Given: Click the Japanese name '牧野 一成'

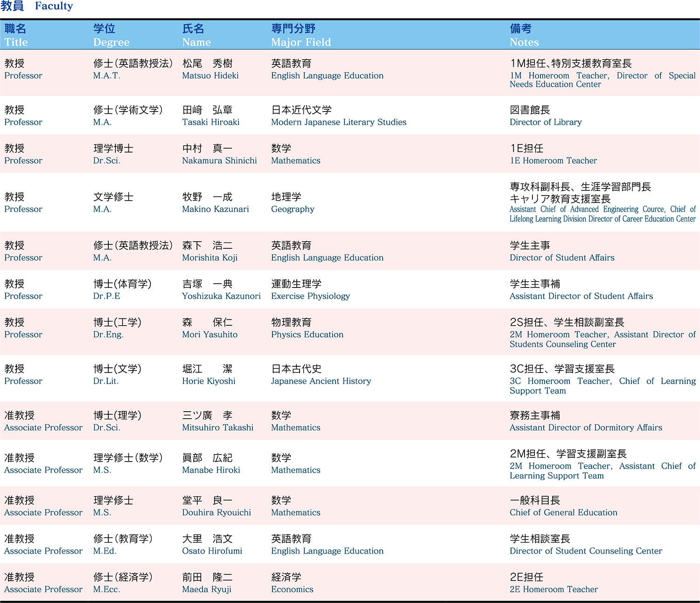Looking at the screenshot, I should 208,197.
